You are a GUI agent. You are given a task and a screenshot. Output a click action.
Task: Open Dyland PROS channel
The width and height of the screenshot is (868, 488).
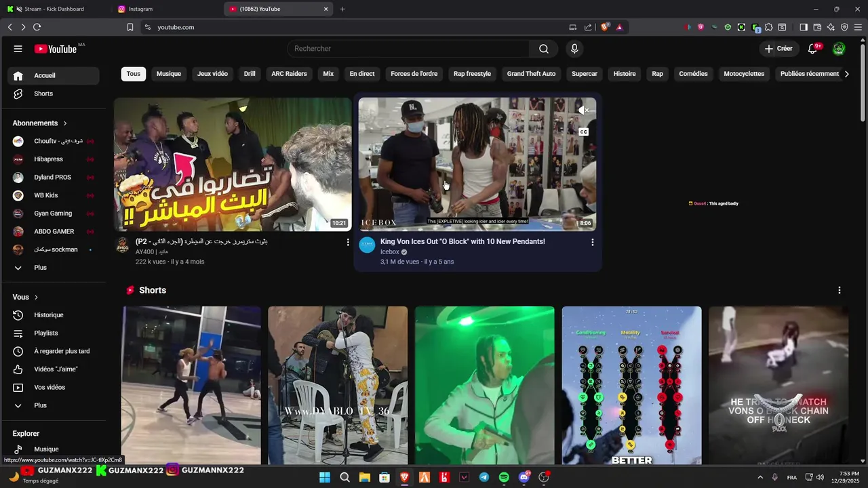[x=54, y=178]
